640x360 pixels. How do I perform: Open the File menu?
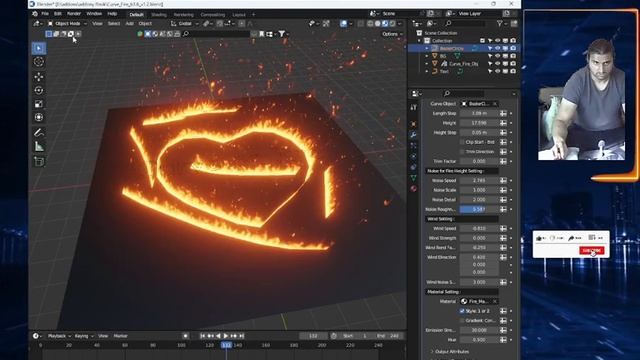(x=45, y=14)
